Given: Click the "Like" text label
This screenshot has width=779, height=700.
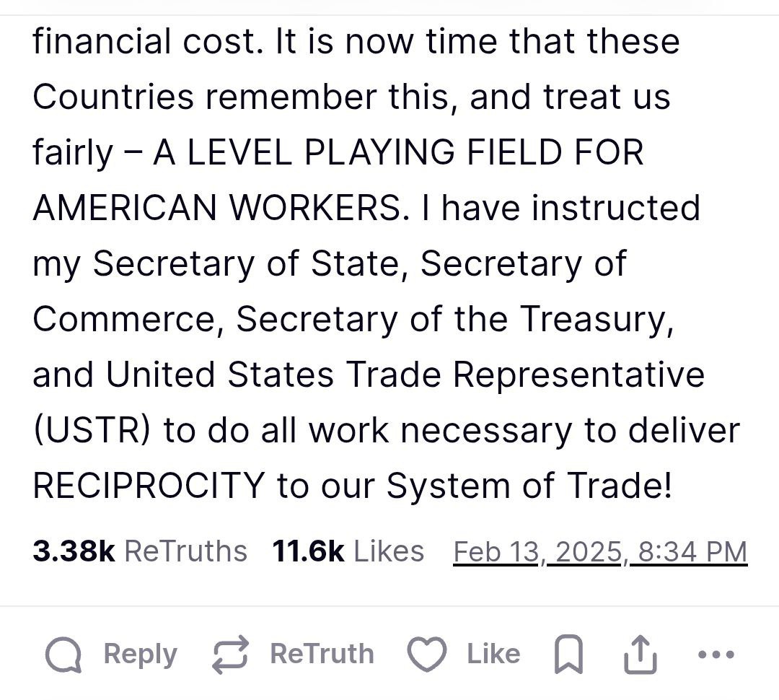Looking at the screenshot, I should 493,654.
